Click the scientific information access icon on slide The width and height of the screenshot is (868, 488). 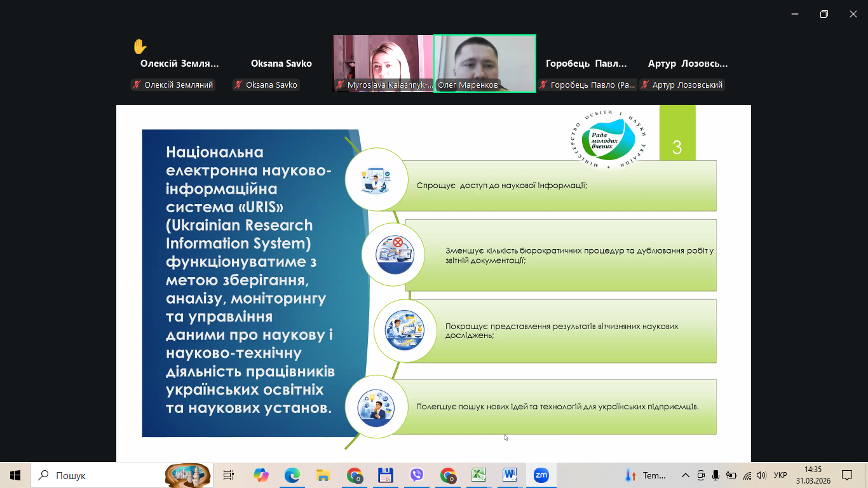376,180
